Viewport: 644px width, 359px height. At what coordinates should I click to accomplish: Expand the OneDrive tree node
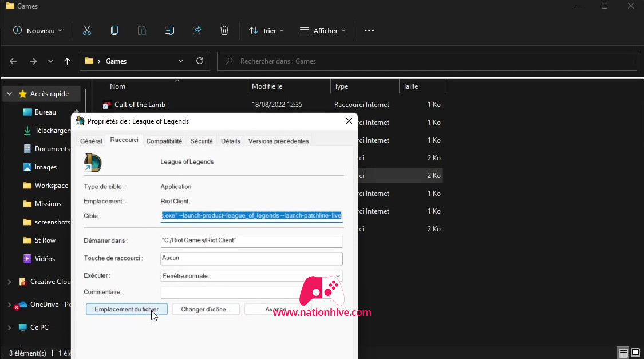click(10, 305)
